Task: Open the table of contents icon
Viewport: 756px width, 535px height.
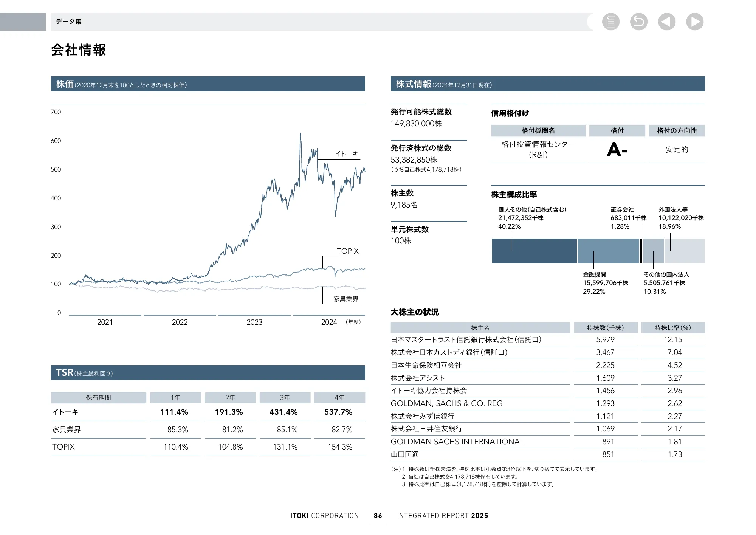Action: [x=611, y=22]
